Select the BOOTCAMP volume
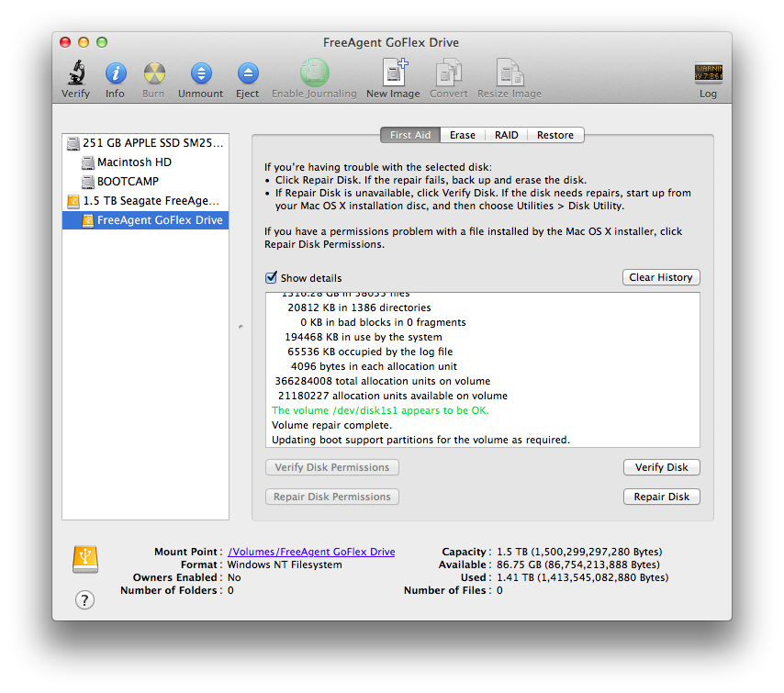 click(x=145, y=182)
